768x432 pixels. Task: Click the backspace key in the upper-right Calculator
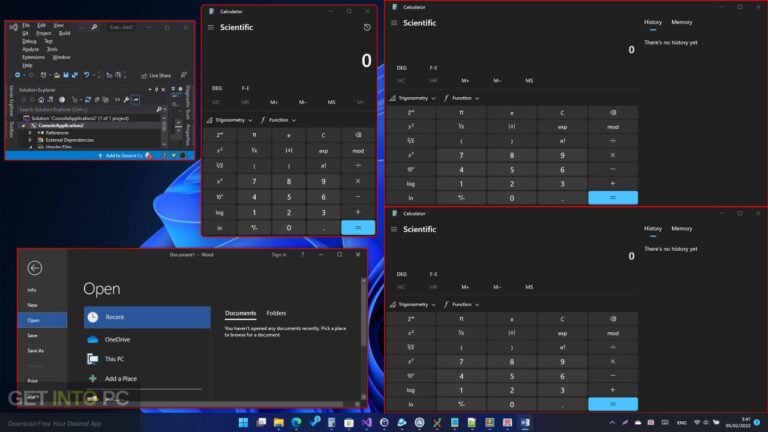click(613, 113)
